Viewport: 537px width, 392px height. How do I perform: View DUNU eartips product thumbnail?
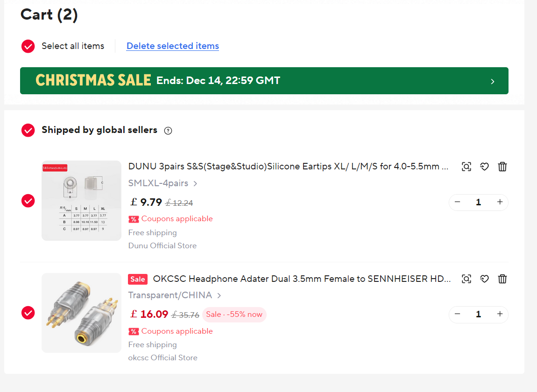pyautogui.click(x=81, y=201)
